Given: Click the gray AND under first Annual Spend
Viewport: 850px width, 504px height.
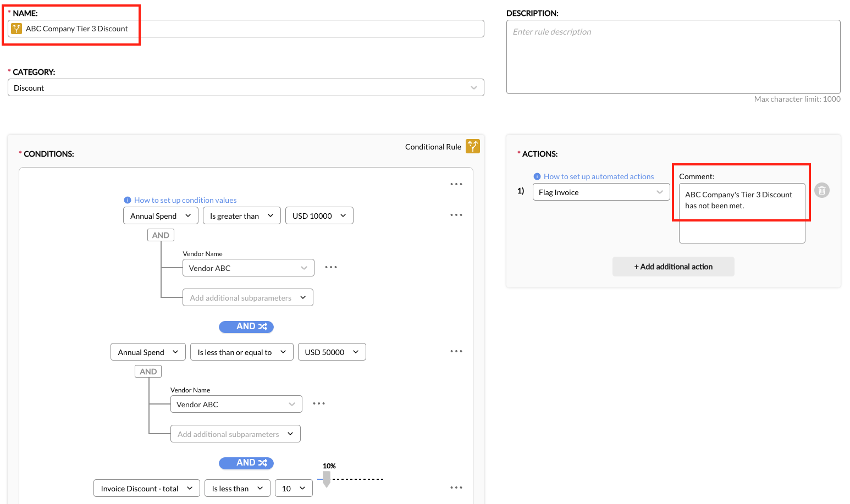Looking at the screenshot, I should click(161, 235).
